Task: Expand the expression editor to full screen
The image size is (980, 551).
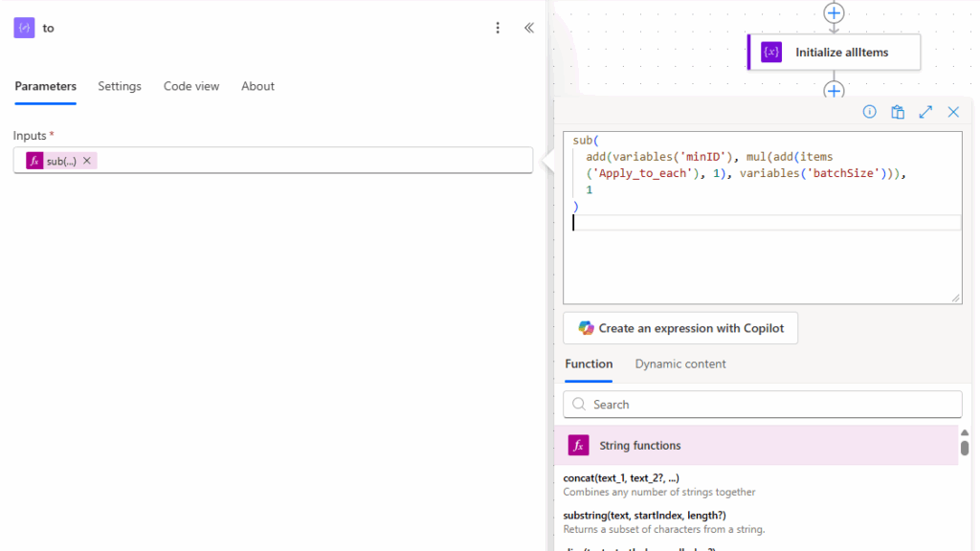Action: pos(925,112)
